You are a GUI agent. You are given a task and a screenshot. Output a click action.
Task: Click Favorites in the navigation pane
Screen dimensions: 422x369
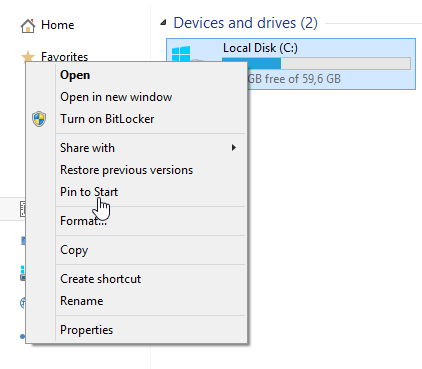click(x=65, y=57)
